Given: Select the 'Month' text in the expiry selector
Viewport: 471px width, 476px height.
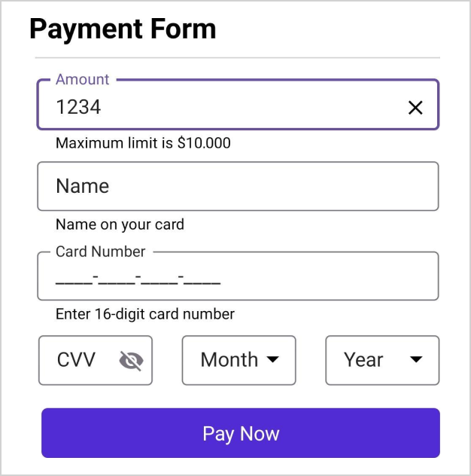Looking at the screenshot, I should [229, 360].
